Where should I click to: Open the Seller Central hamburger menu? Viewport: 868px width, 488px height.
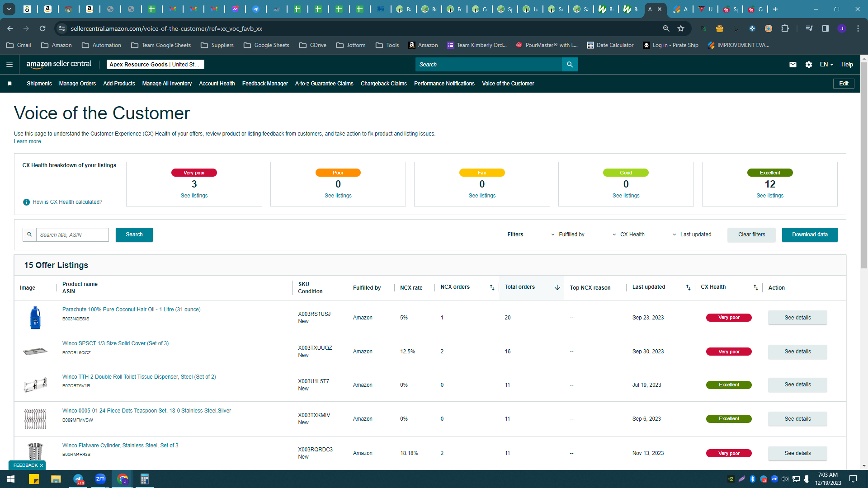pos(9,65)
